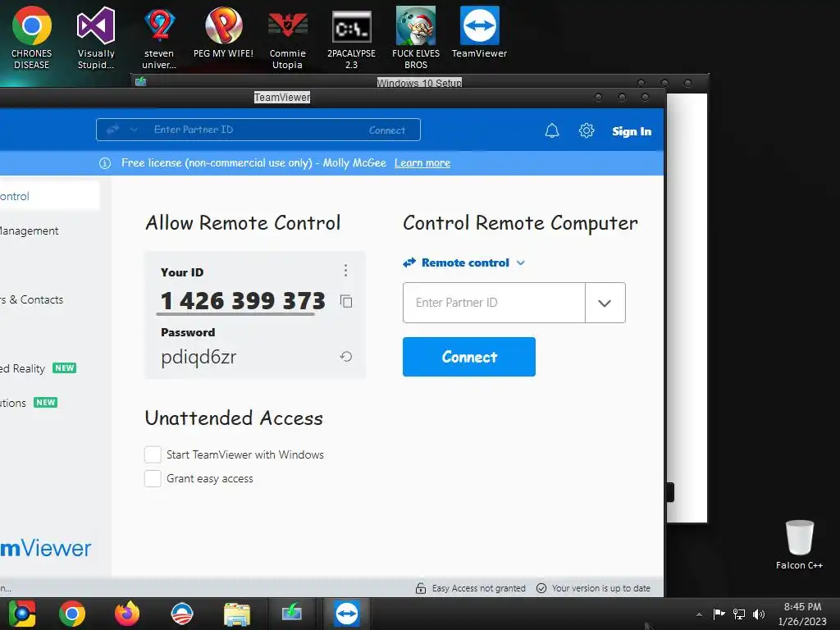Enable Grant easy access checkbox
The image size is (840, 630).
(x=153, y=478)
